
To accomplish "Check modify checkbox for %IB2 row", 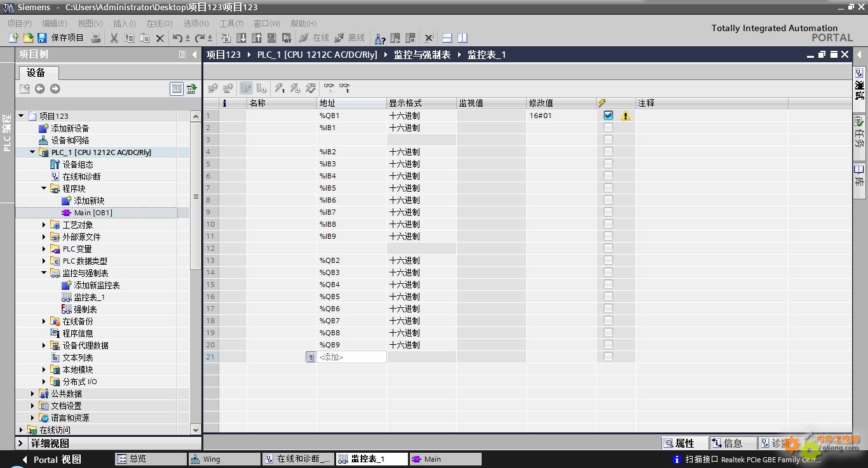I will pos(609,152).
